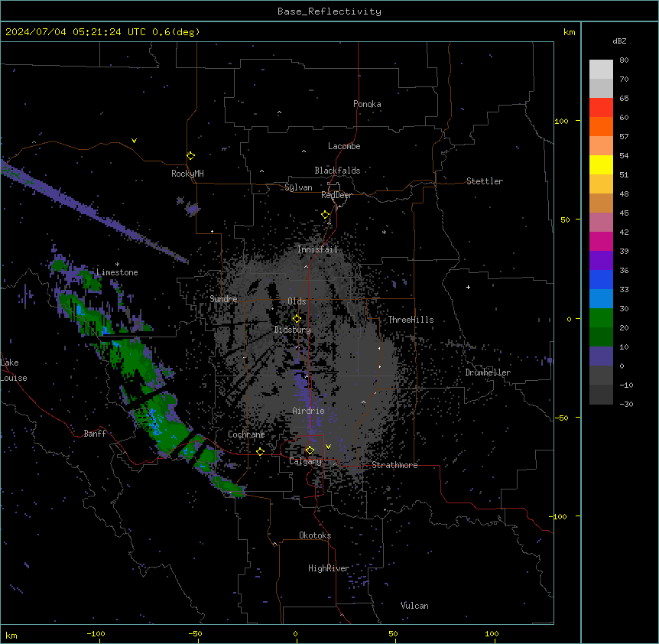The height and width of the screenshot is (644, 659).
Task: Select the yellow diamond marker near Cochrane
Action: pos(260,452)
